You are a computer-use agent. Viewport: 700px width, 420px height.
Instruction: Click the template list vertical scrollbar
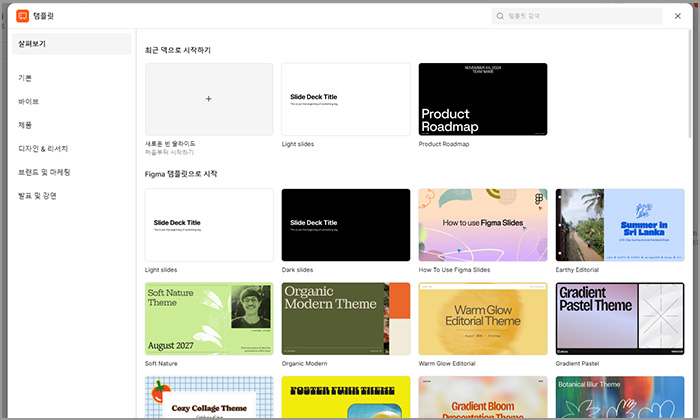(x=690, y=85)
